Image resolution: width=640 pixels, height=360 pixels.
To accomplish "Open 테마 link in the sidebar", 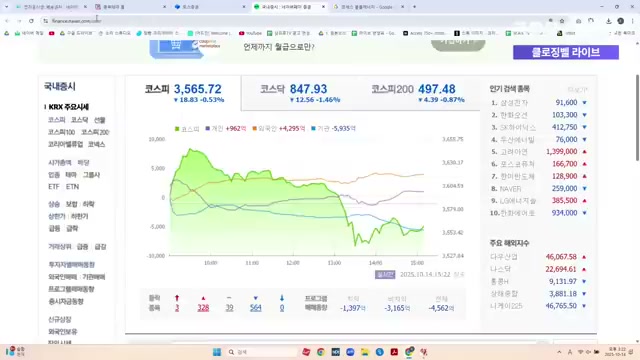I will 71,175.
